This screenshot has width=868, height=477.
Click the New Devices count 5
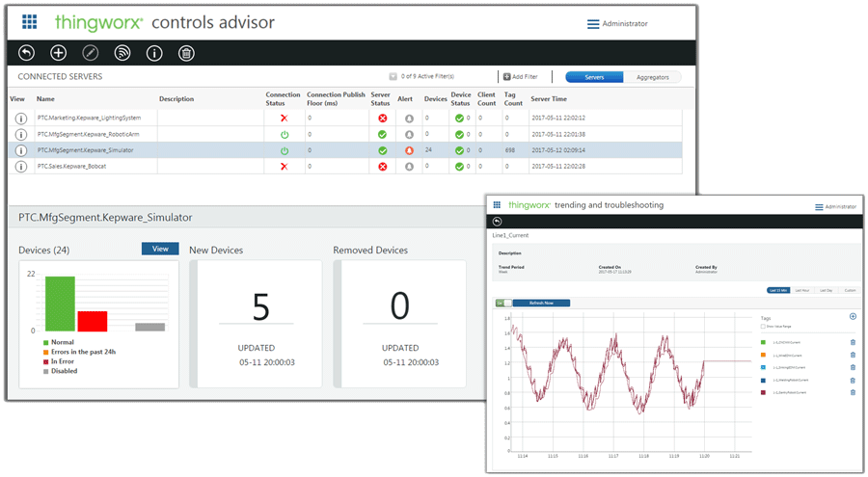coord(260,306)
